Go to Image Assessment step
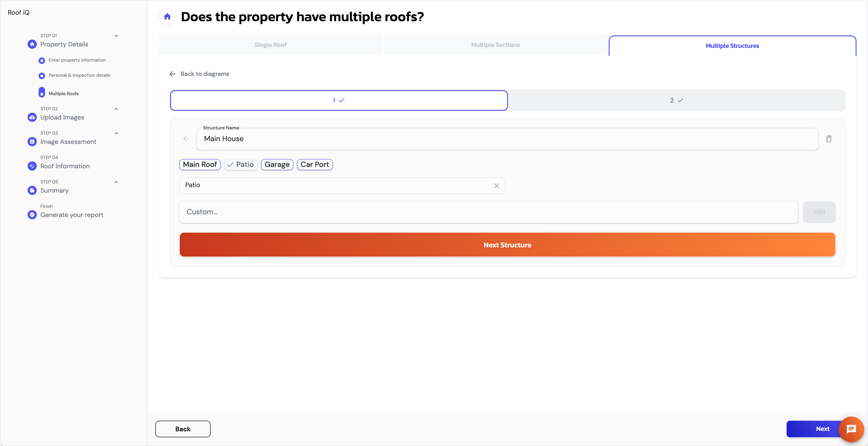Image resolution: width=868 pixels, height=446 pixels. [69, 142]
